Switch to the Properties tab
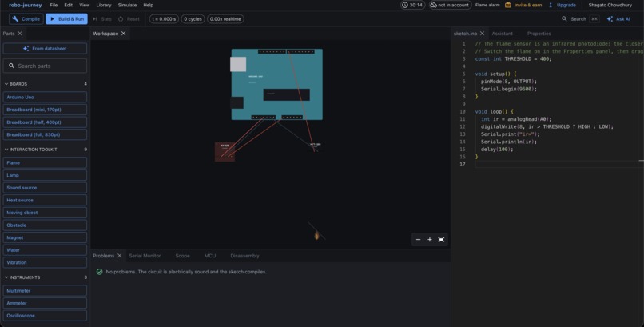 click(x=539, y=34)
